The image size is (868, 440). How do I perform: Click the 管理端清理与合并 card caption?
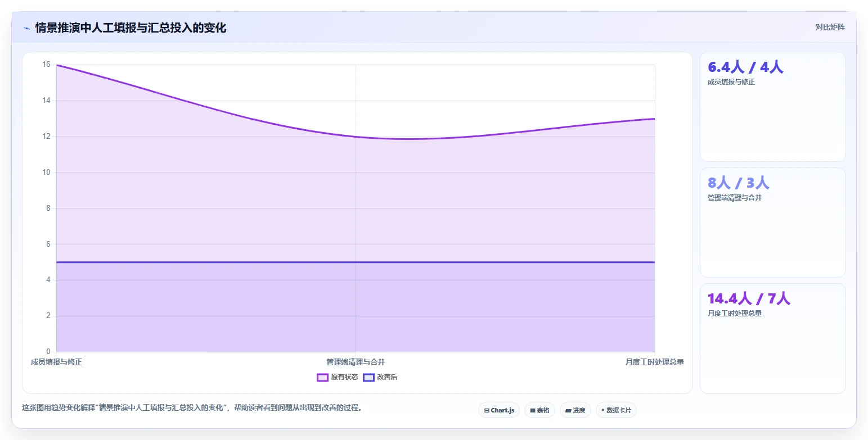point(735,198)
